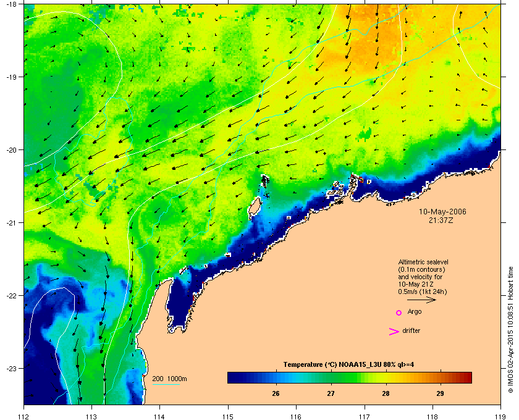Click the longitude axis label 115
Screen dimensions: 519x420
coord(228,416)
